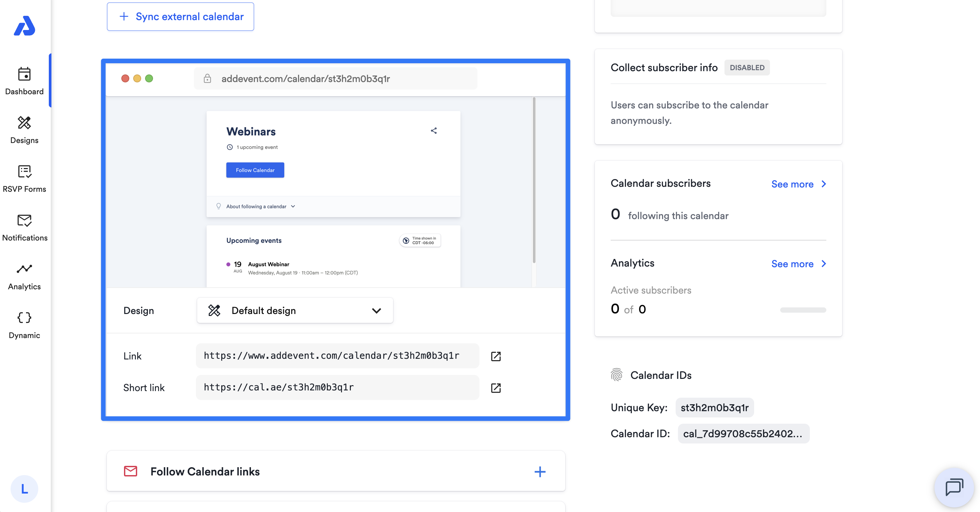
Task: Click the Follow Calendar button in preview
Action: pos(255,170)
